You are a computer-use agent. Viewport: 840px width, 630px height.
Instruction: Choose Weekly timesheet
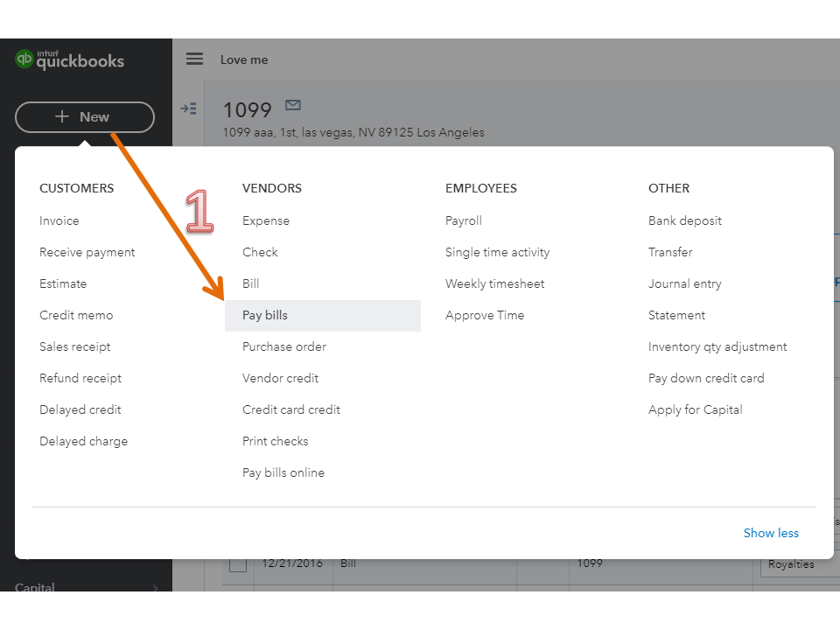click(494, 283)
